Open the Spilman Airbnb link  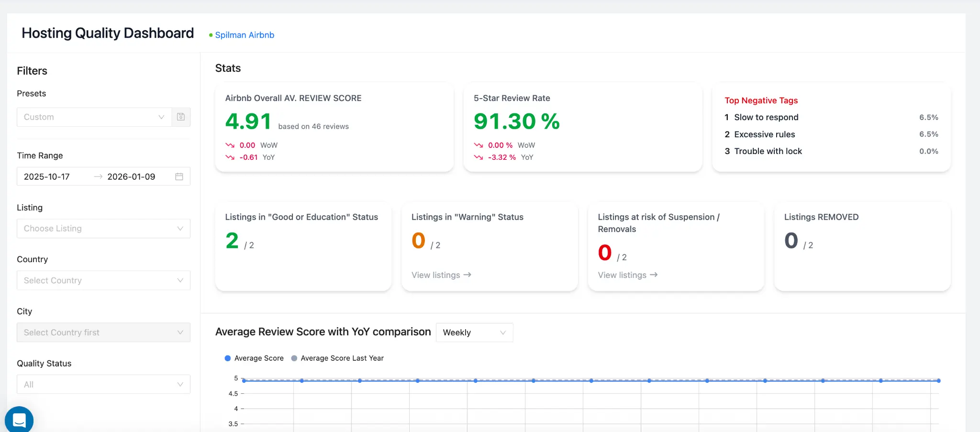245,35
